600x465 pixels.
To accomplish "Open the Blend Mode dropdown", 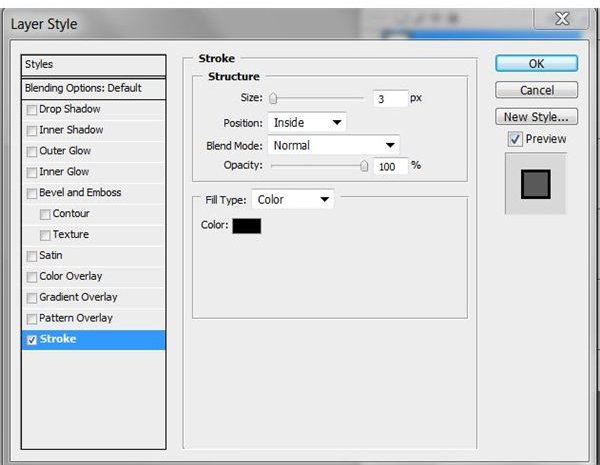I will (334, 145).
